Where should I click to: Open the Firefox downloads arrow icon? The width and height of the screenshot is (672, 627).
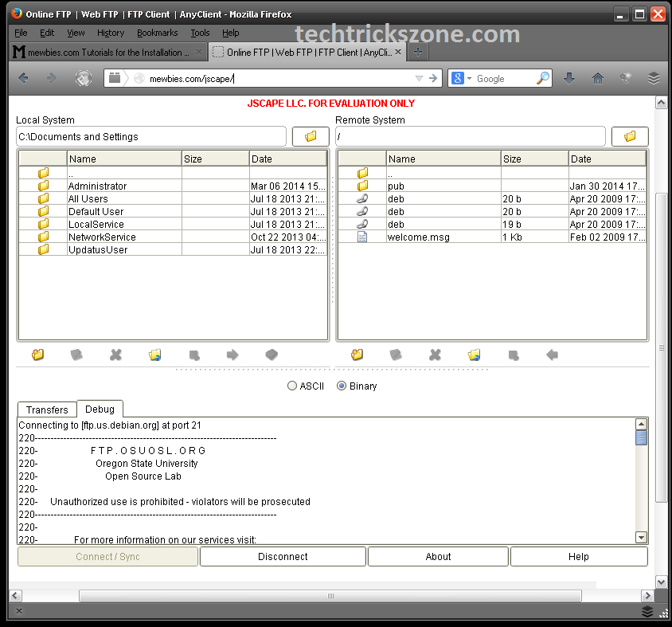pyautogui.click(x=569, y=78)
